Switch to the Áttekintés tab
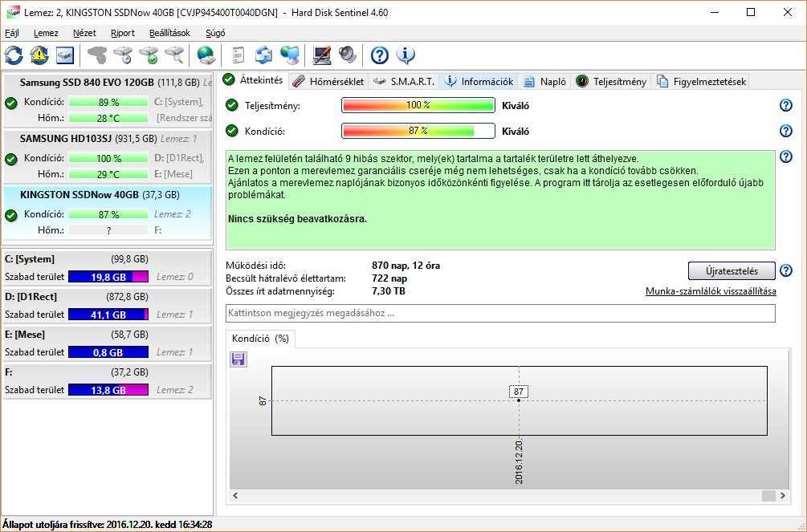 pyautogui.click(x=253, y=79)
